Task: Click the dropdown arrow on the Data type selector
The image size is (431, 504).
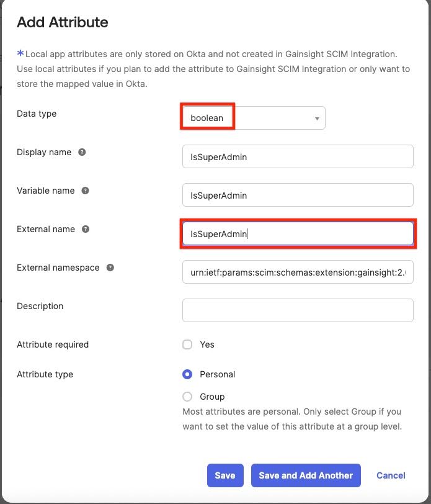Action: (316, 118)
